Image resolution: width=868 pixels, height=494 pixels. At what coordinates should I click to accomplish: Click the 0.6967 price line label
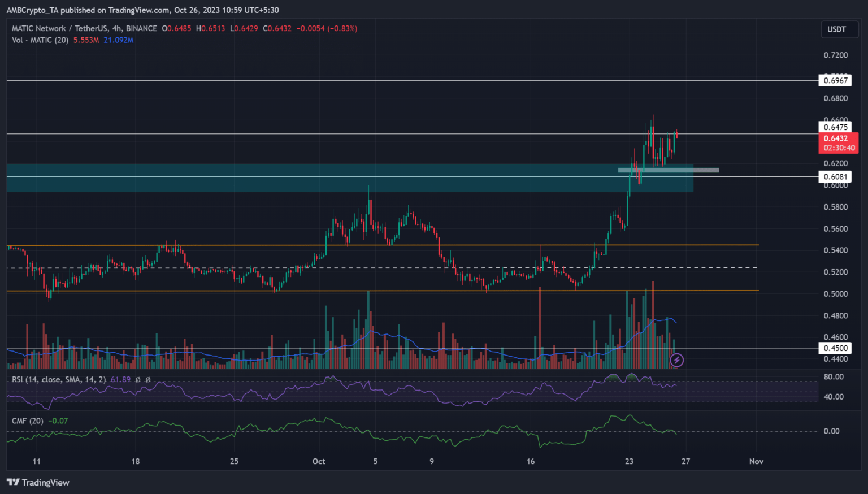point(835,81)
